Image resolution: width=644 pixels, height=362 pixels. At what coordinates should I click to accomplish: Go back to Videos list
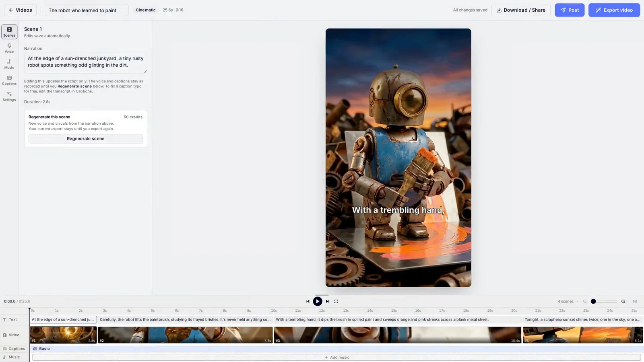point(20,10)
